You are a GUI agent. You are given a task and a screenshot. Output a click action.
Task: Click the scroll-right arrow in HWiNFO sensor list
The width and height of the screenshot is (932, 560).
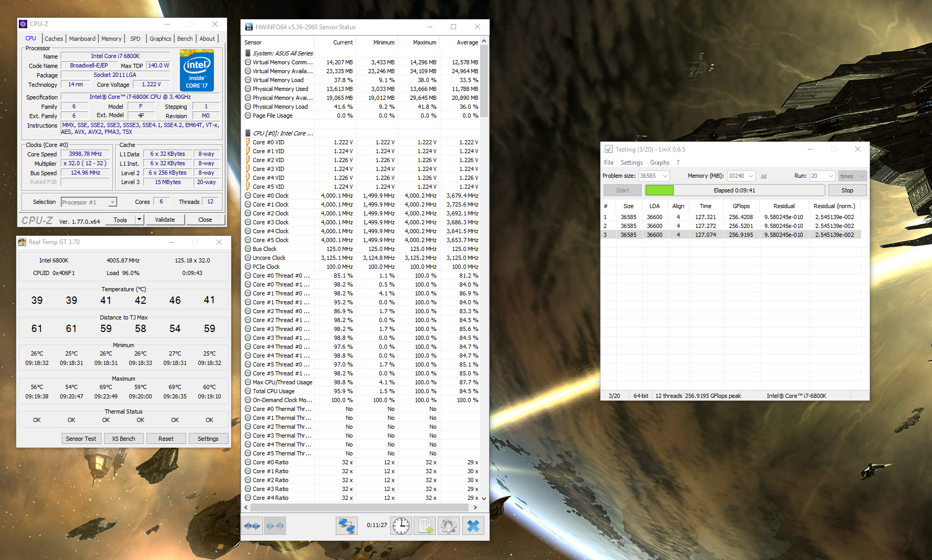point(475,507)
